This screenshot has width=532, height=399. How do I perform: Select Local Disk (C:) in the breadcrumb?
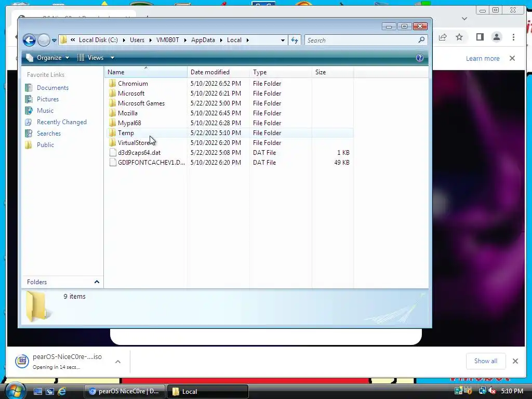click(98, 40)
